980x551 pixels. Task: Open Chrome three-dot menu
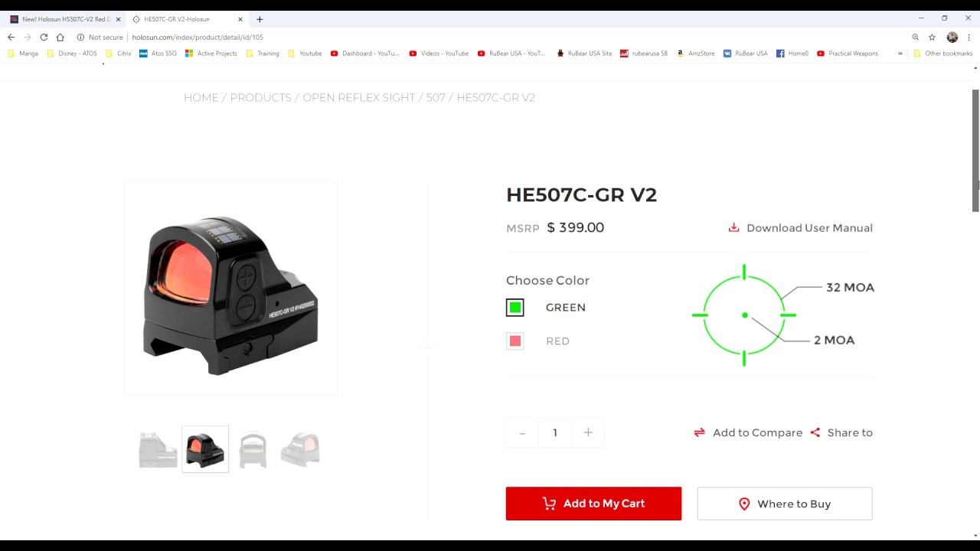969,37
